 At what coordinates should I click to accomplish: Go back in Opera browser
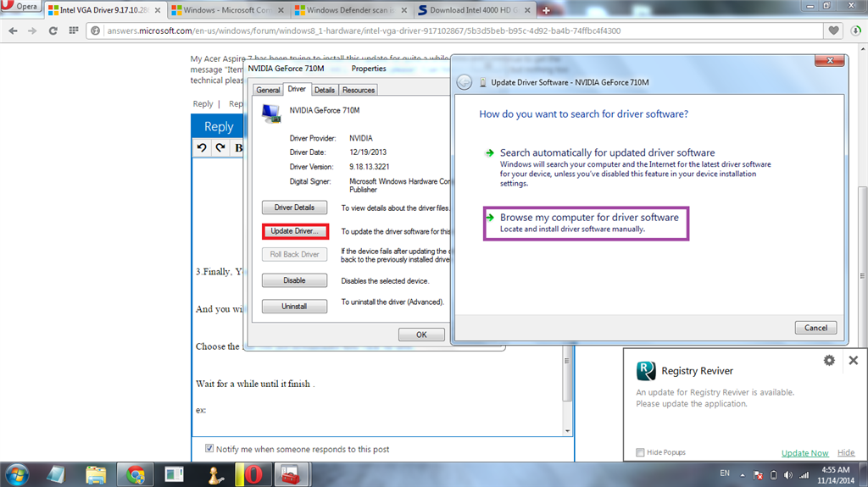[x=14, y=31]
